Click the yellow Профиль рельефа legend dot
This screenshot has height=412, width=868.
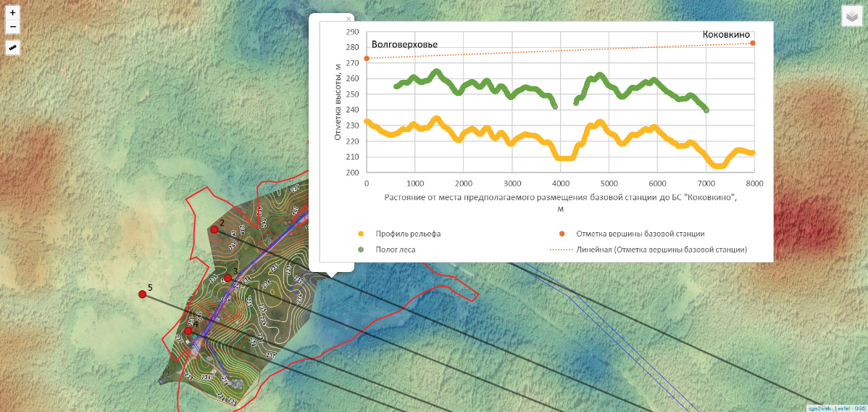click(361, 234)
